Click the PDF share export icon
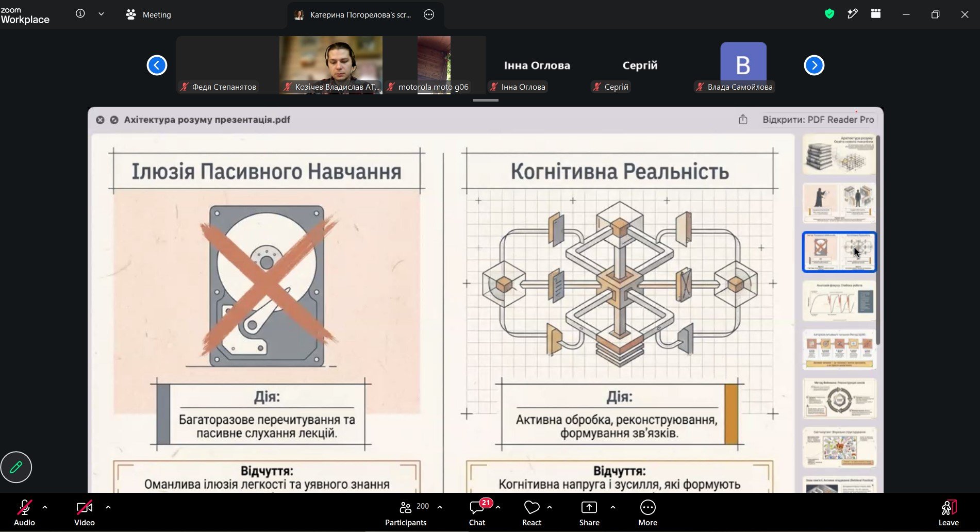The image size is (980, 532). [743, 120]
